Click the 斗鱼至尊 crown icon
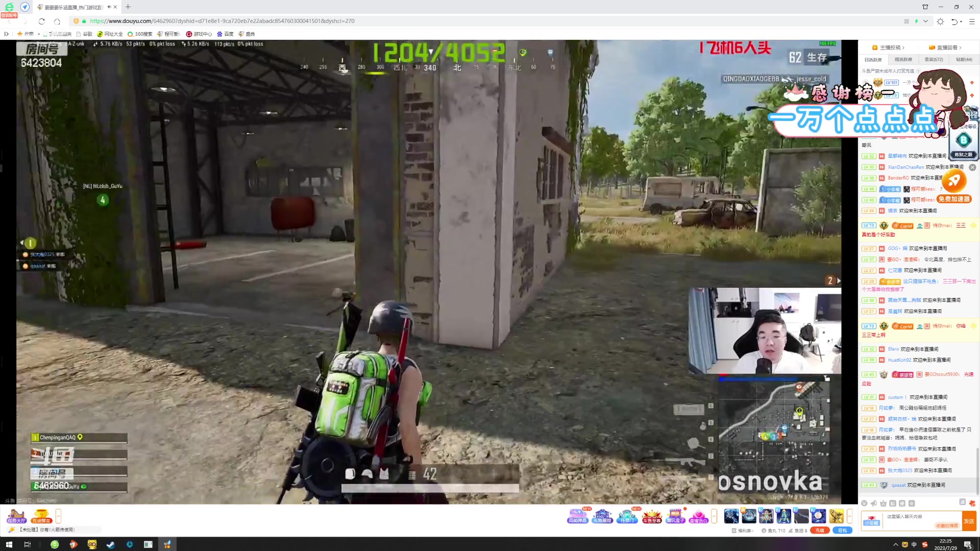Image resolution: width=980 pixels, height=551 pixels. (x=652, y=516)
